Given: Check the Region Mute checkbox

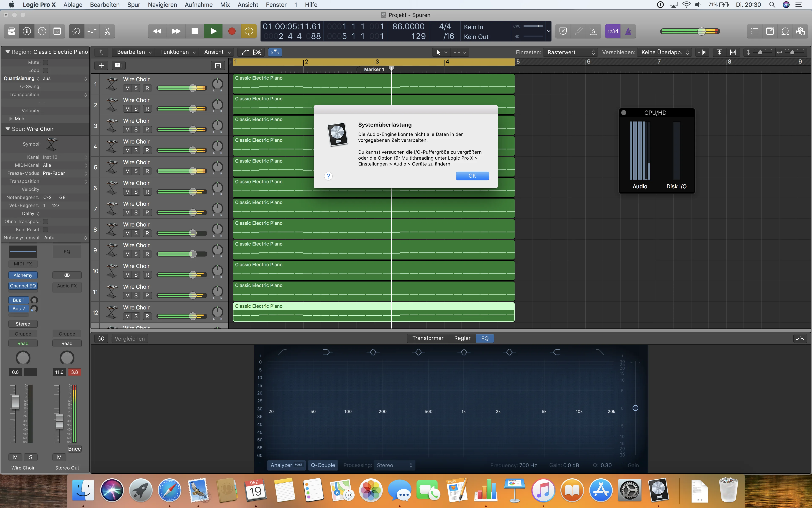Looking at the screenshot, I should pyautogui.click(x=46, y=62).
